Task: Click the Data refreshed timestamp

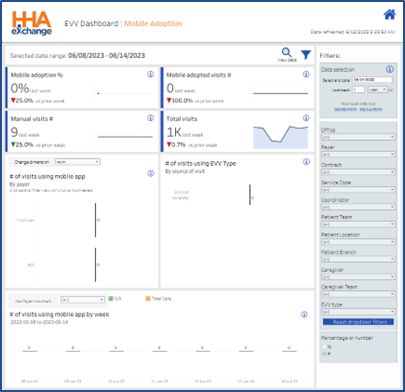Action: pos(353,32)
